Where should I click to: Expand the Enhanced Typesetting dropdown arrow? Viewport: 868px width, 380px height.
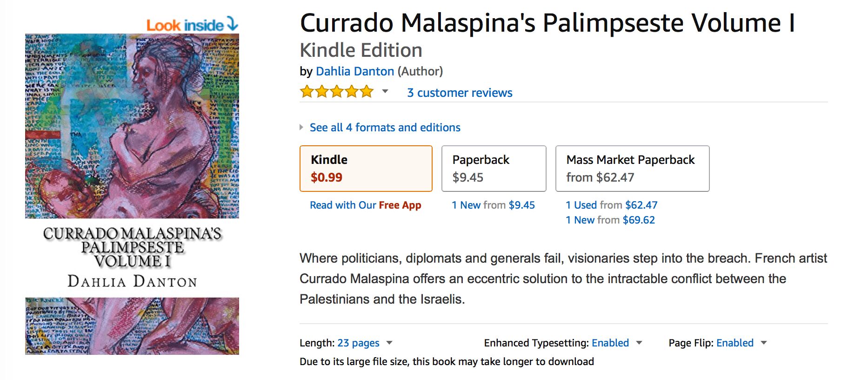click(639, 343)
